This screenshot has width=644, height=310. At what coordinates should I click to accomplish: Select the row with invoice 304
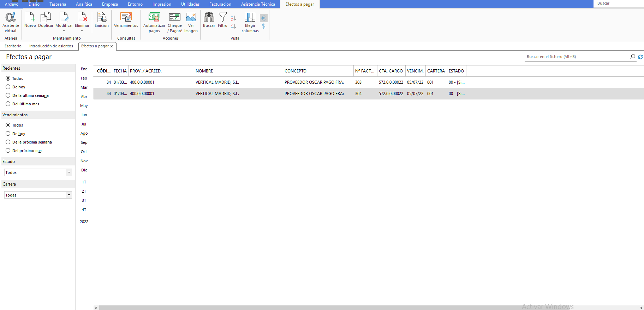click(369, 94)
